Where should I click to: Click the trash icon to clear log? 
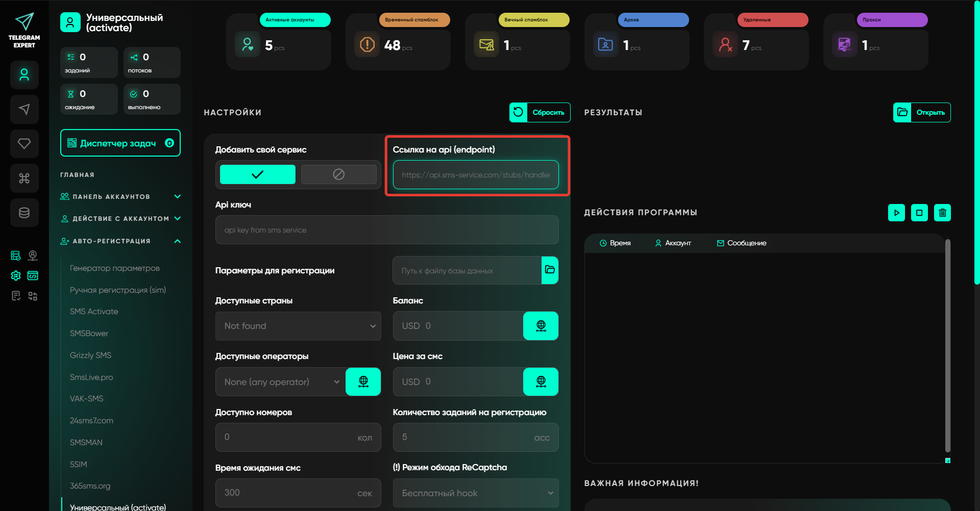pyautogui.click(x=942, y=213)
